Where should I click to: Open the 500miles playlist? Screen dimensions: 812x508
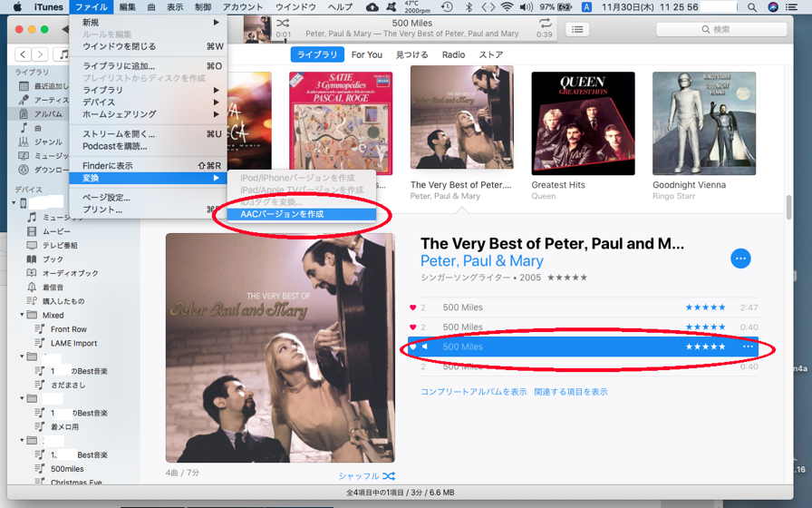coord(67,469)
